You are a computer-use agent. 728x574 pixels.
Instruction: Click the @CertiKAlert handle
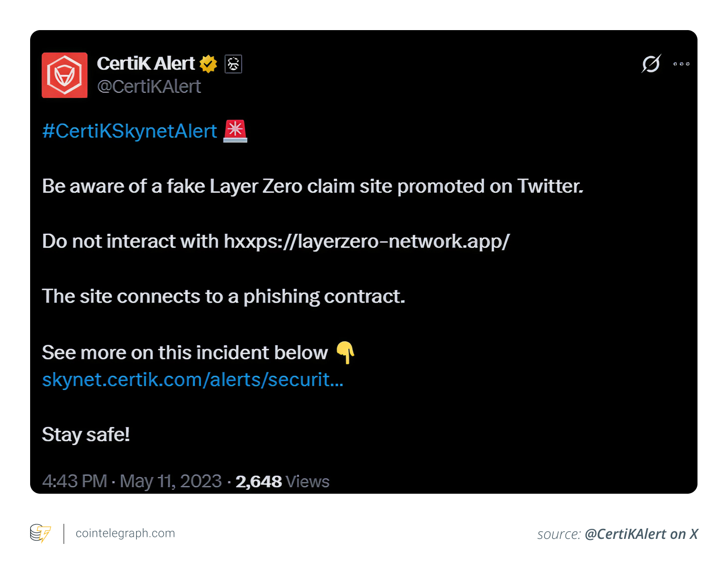pyautogui.click(x=150, y=86)
